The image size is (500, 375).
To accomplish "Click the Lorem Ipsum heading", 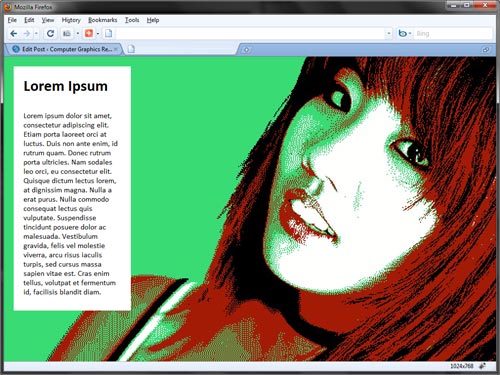I will click(66, 86).
